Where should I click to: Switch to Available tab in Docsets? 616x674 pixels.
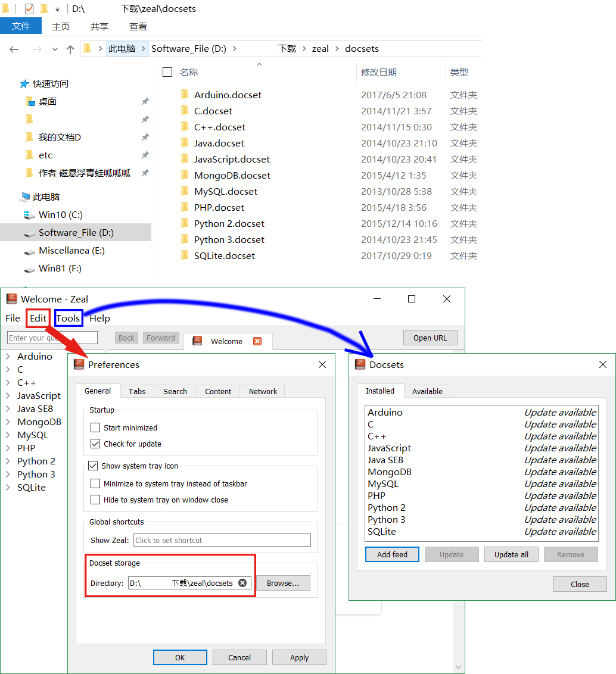(x=427, y=391)
